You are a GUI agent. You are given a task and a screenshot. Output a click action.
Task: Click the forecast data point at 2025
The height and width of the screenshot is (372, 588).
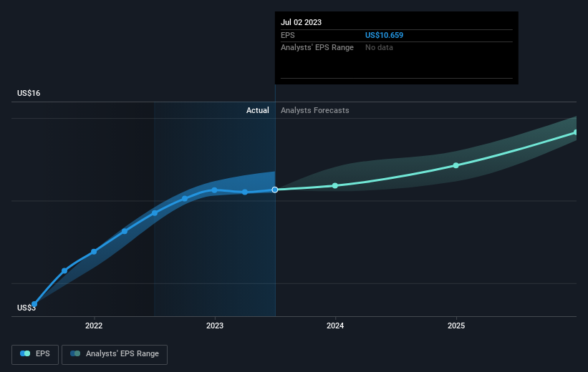(x=456, y=165)
